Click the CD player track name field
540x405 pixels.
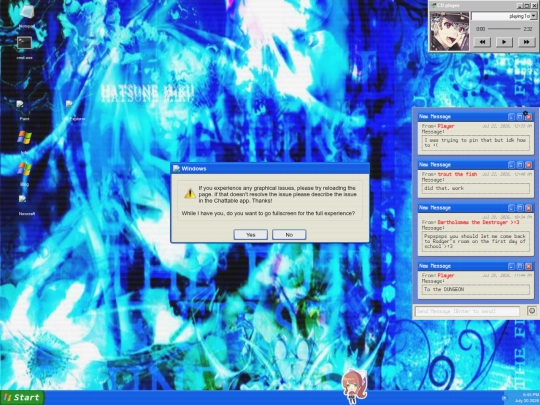pos(501,16)
